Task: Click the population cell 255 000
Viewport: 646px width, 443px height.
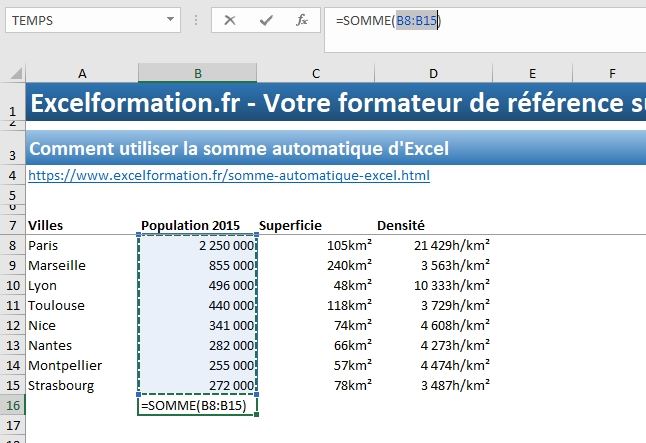Action: click(197, 365)
